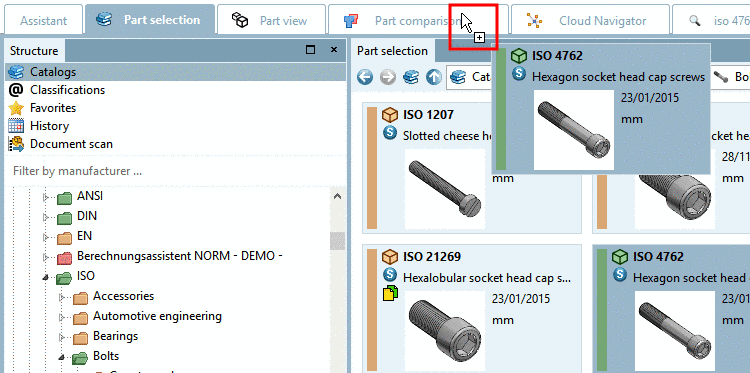This screenshot has height=373, width=750.
Task: Click the Favorites star icon
Action: (16, 108)
